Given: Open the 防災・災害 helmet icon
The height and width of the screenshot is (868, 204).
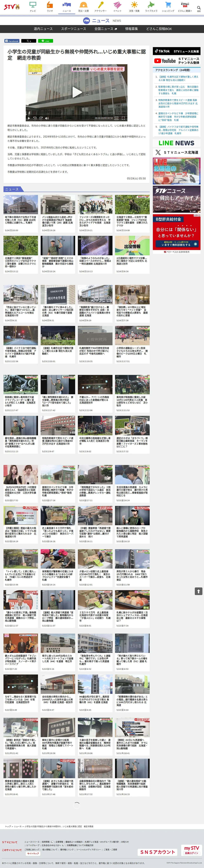Looking at the screenshot, I should [x=83, y=7].
